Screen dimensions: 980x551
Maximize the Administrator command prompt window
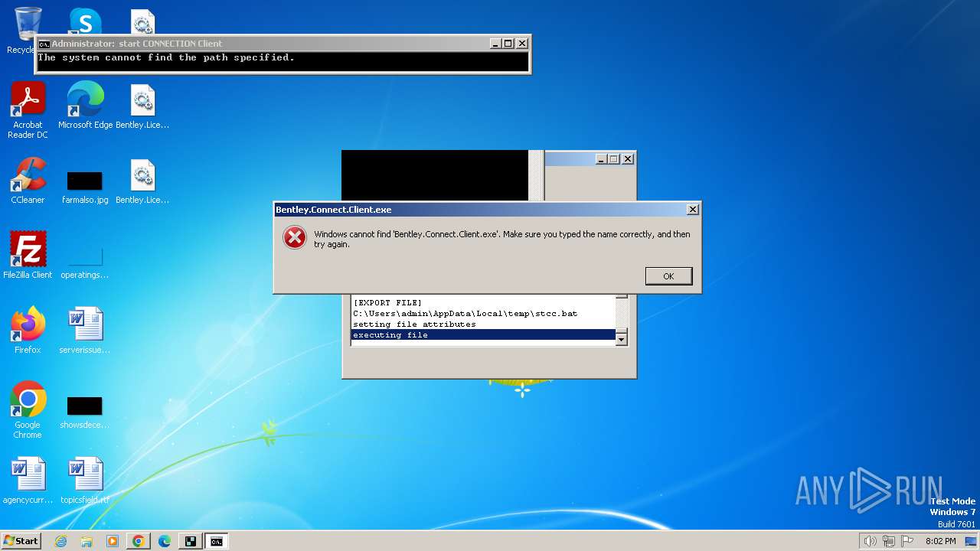pos(508,44)
